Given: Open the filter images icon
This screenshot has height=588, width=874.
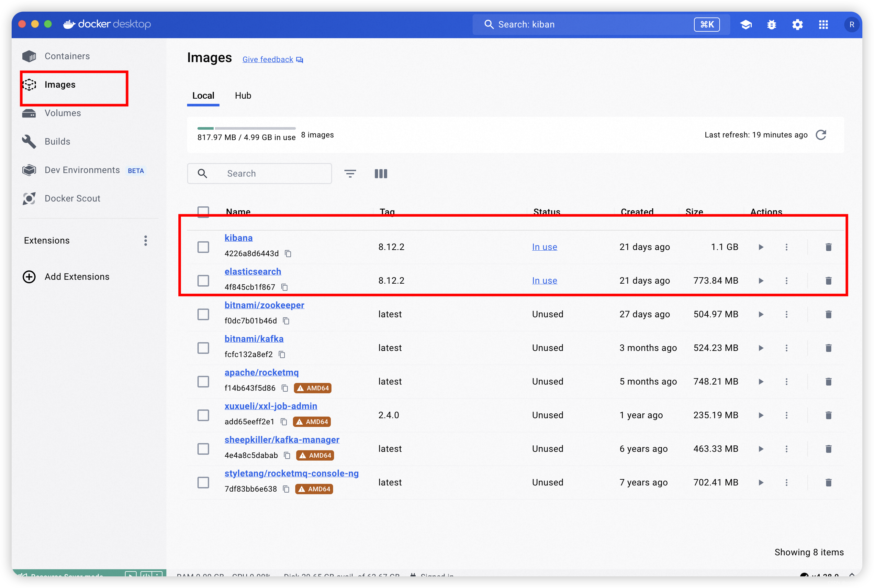Looking at the screenshot, I should click(x=350, y=174).
